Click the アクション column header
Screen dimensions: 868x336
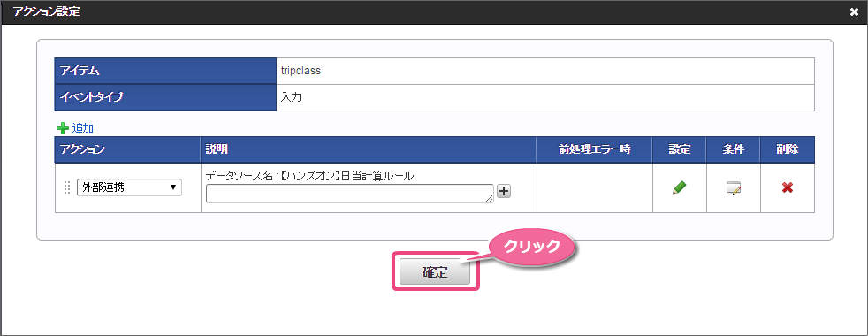[127, 149]
